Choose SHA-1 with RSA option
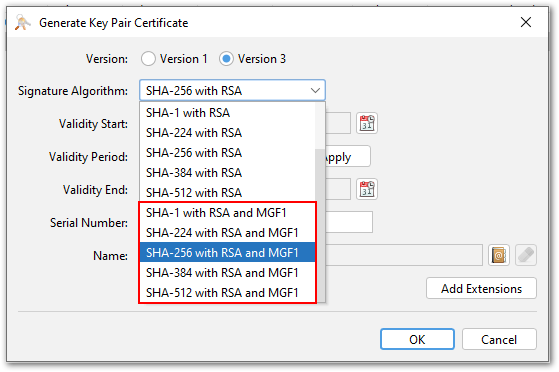Image resolution: width=559 pixels, height=372 pixels. click(x=227, y=113)
